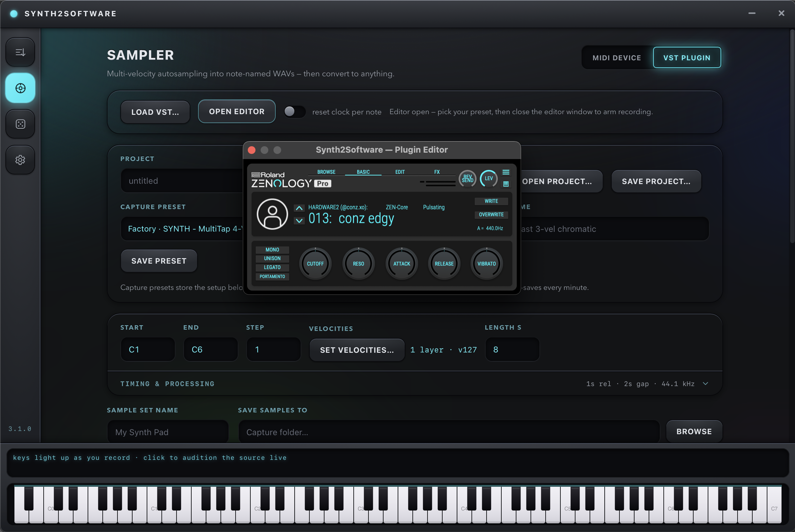Click BROWSE for capture folder
The image size is (795, 532).
pyautogui.click(x=694, y=431)
